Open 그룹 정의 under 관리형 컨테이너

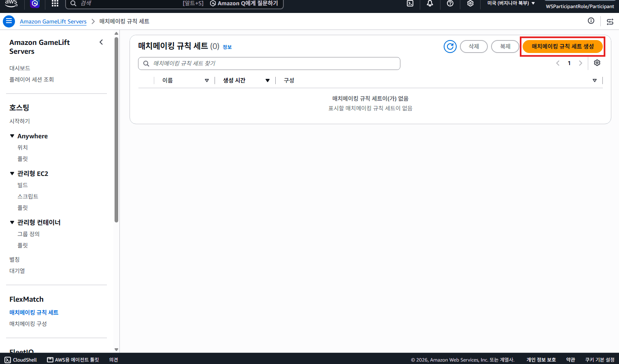click(28, 234)
